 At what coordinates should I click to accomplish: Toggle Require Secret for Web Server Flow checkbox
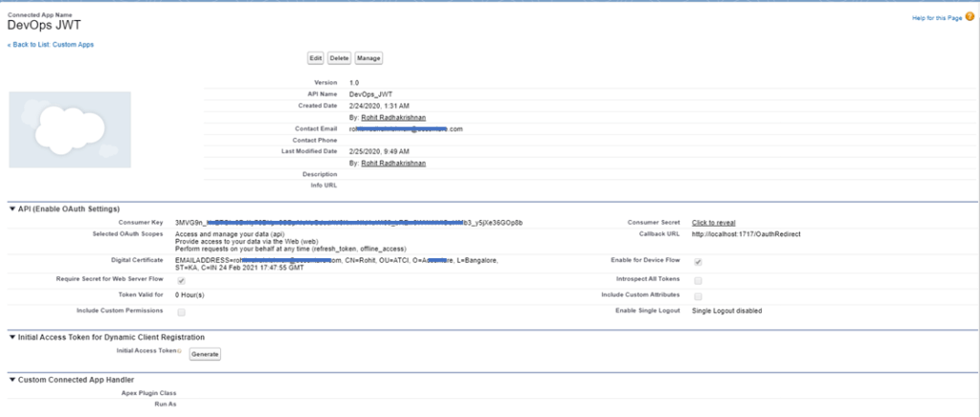pyautogui.click(x=181, y=281)
